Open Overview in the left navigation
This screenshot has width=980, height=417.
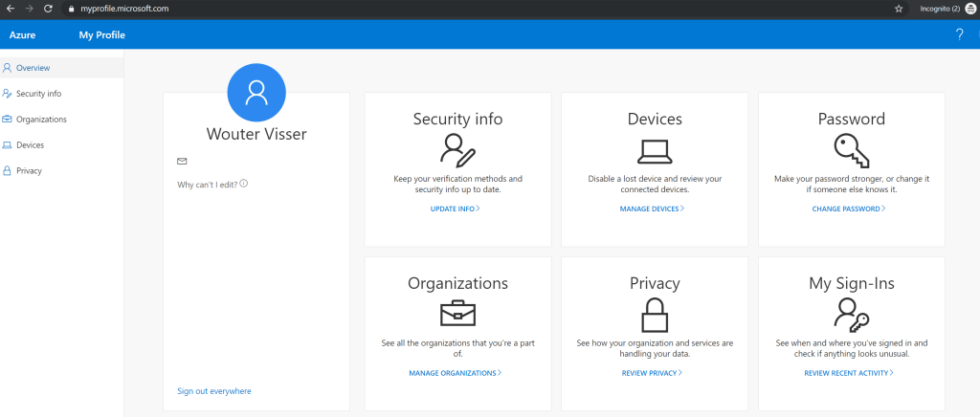(62, 67)
